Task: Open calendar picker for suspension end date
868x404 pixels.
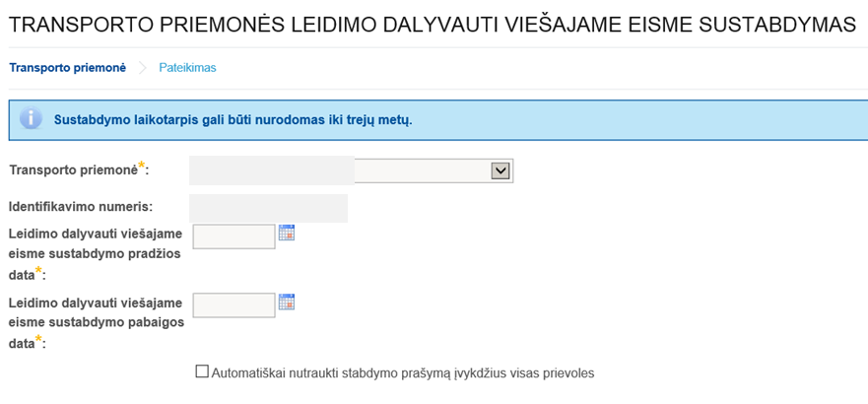Action: click(287, 302)
